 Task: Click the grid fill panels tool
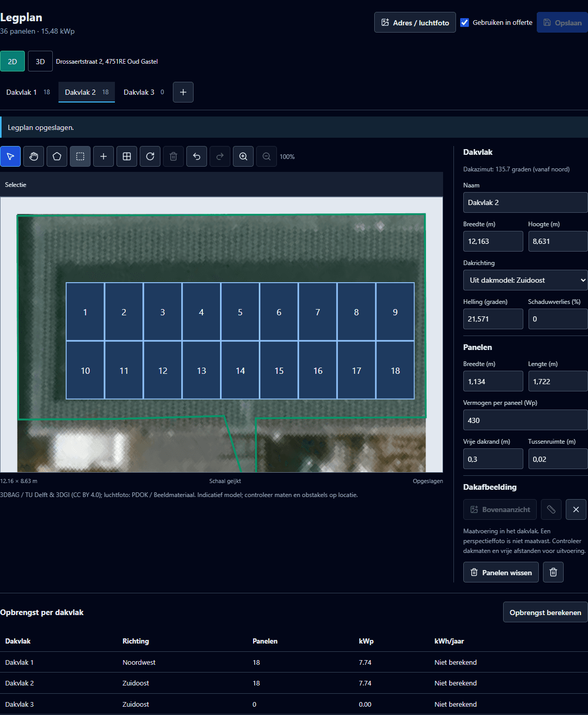[127, 156]
